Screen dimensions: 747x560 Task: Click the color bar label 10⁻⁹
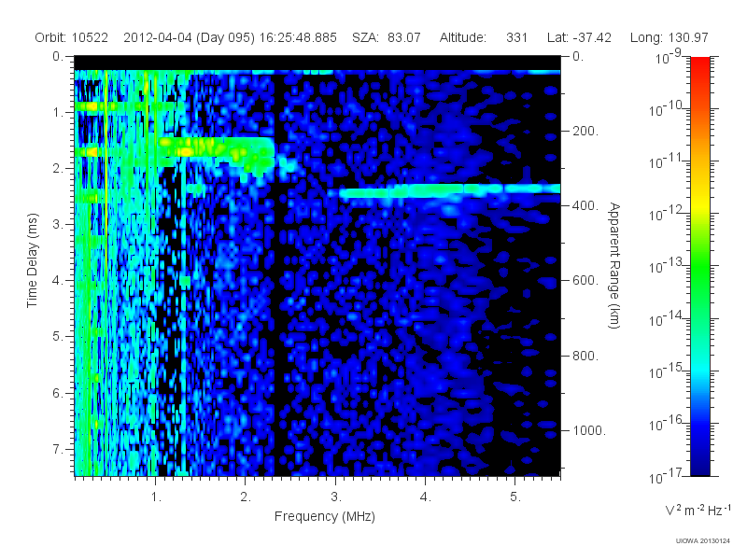[669, 57]
